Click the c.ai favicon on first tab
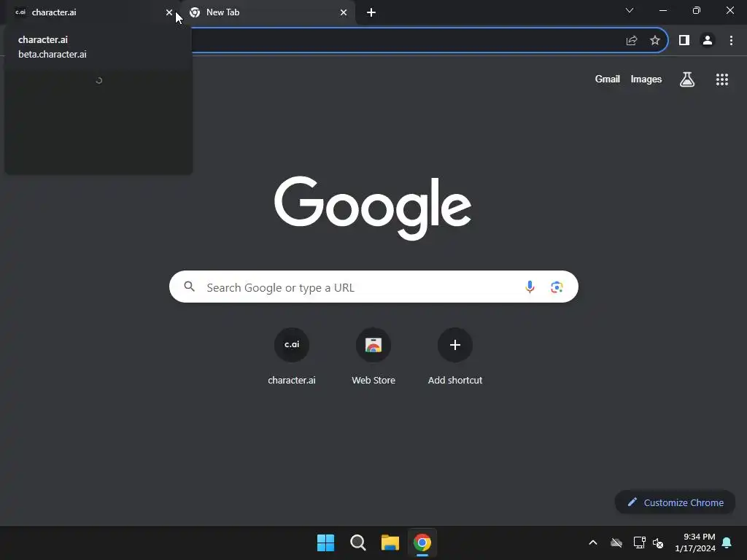This screenshot has height=560, width=747. click(x=20, y=12)
